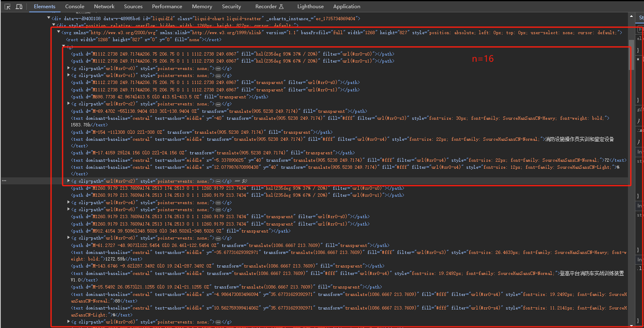Expand the selected g node marked == $0
The image size is (644, 328).
coord(68,181)
